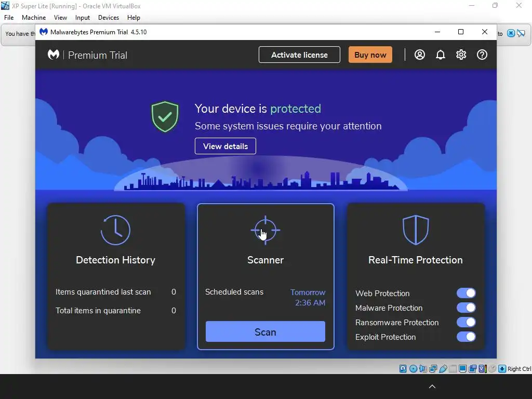
Task: Open the View menu
Action: [x=60, y=18]
